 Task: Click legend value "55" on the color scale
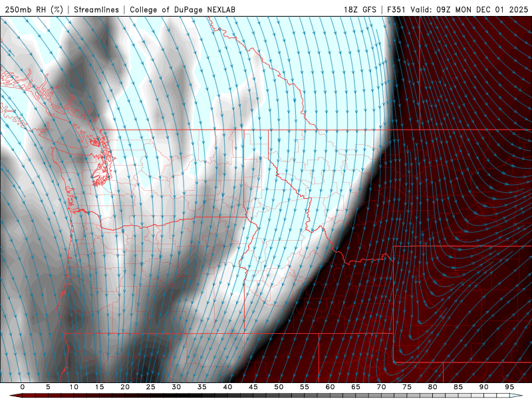[x=305, y=387]
